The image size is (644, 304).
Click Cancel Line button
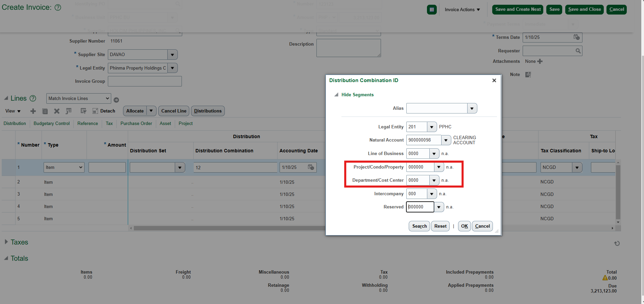pos(174,111)
